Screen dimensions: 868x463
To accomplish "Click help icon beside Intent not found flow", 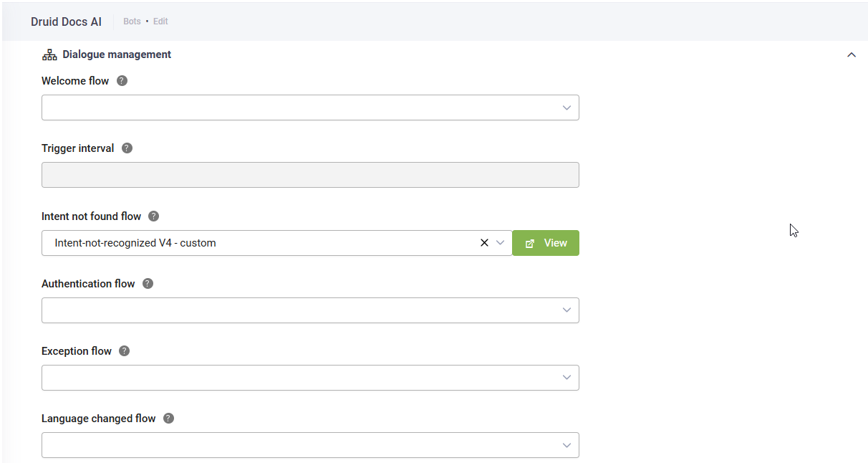I will pos(153,216).
